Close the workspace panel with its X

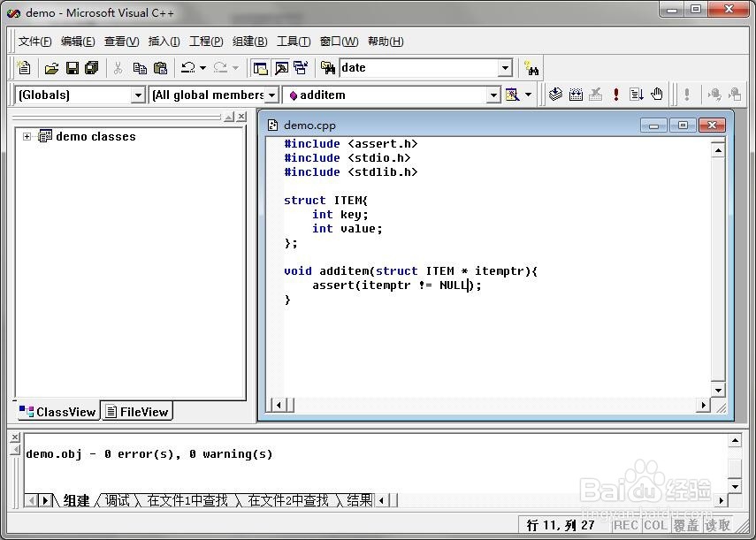click(241, 117)
